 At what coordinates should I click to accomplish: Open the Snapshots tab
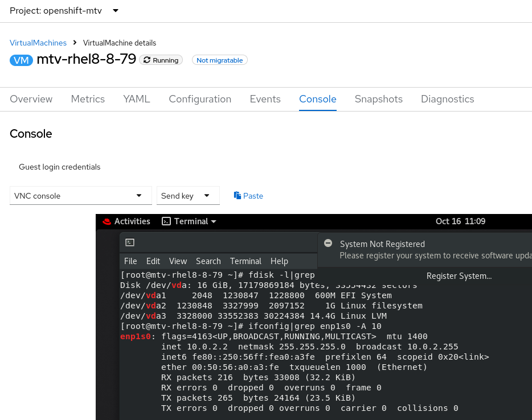pyautogui.click(x=378, y=99)
